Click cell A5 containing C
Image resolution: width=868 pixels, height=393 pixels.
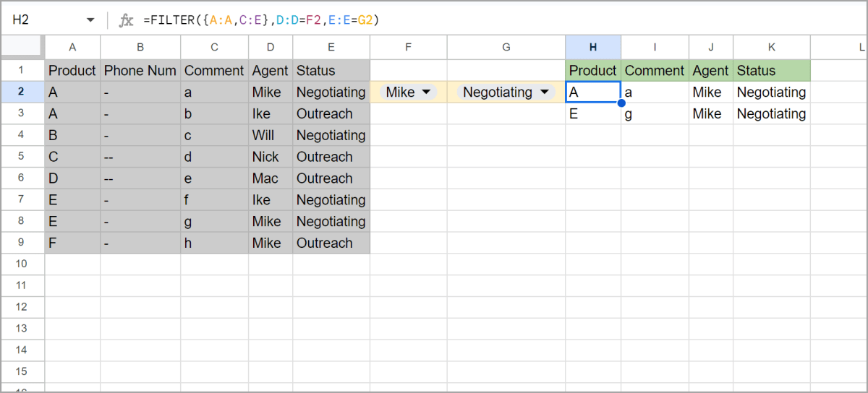pos(72,157)
